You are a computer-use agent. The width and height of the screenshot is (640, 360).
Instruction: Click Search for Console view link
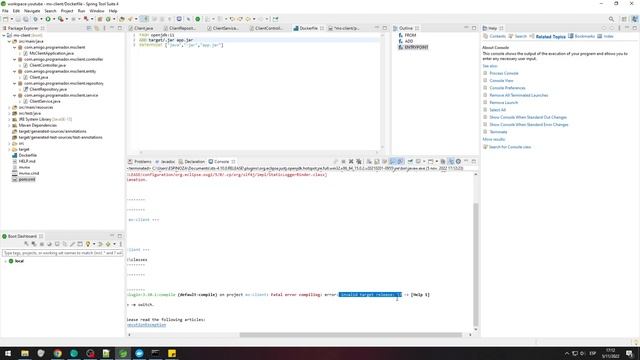(x=510, y=147)
